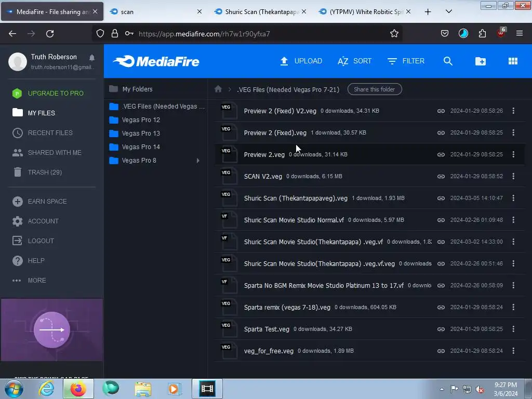The height and width of the screenshot is (399, 532).
Task: Copy link icon for Preview 2 (Fixed) V2.veg
Action: coord(441,111)
